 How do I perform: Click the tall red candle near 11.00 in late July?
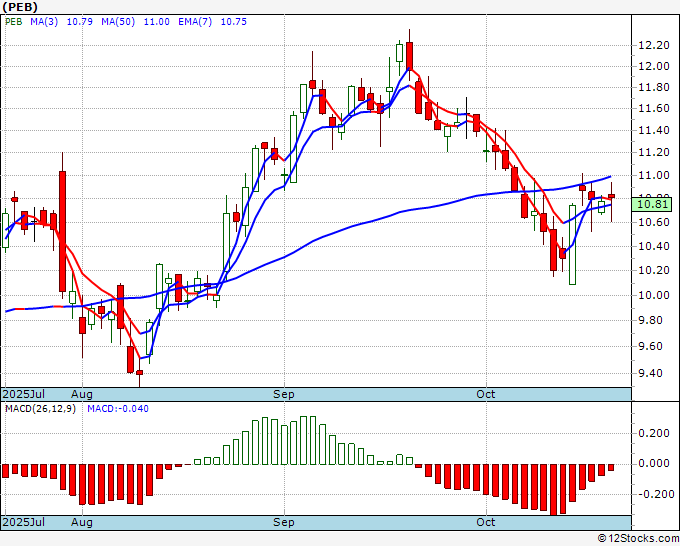[62, 231]
